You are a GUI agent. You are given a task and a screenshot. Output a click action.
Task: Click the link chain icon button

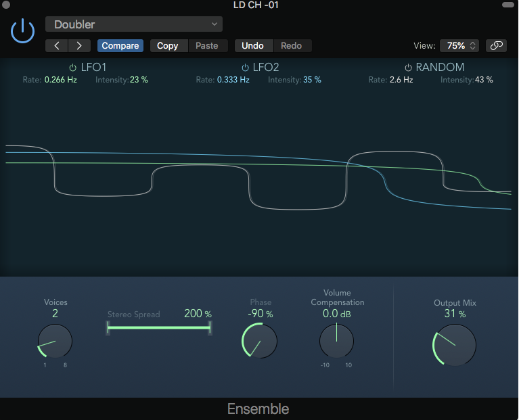pos(496,46)
